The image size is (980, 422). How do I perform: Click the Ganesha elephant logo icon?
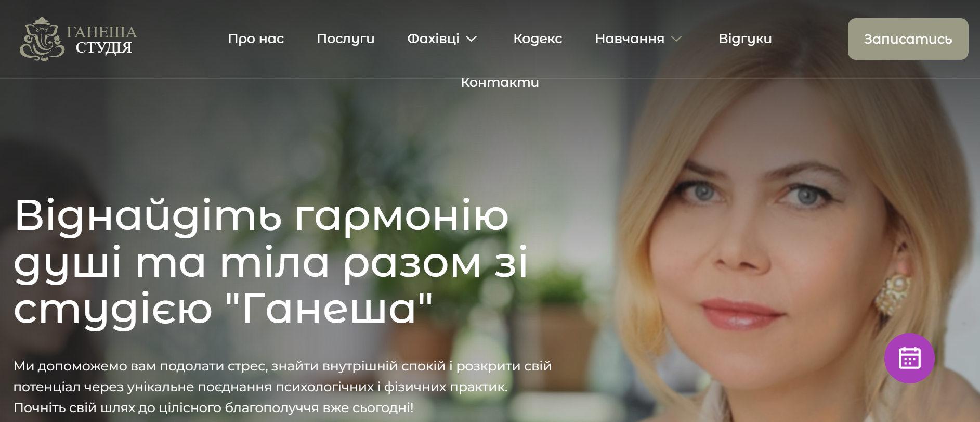pyautogui.click(x=42, y=39)
